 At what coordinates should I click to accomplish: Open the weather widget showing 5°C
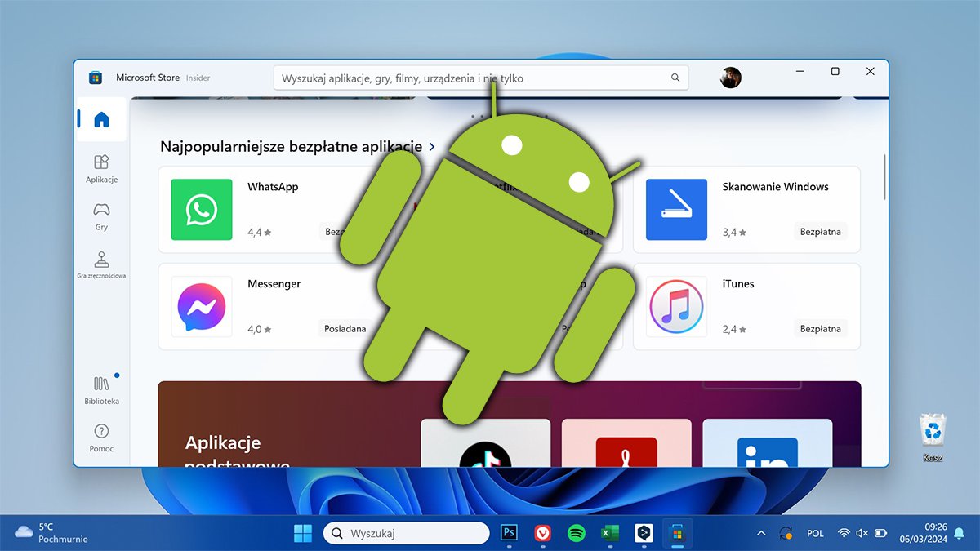tap(51, 533)
